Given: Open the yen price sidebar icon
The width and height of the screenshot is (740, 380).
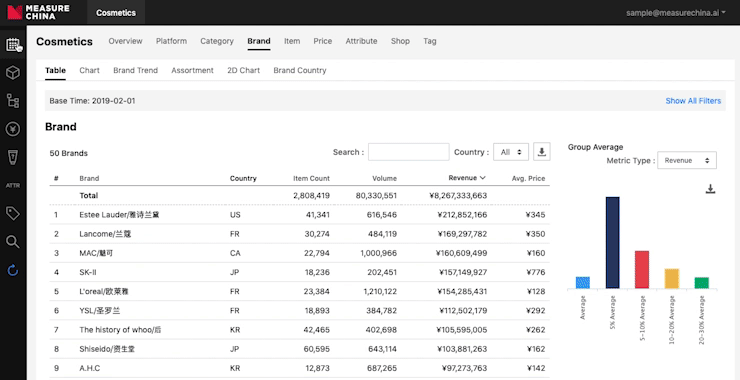Looking at the screenshot, I should click(13, 129).
